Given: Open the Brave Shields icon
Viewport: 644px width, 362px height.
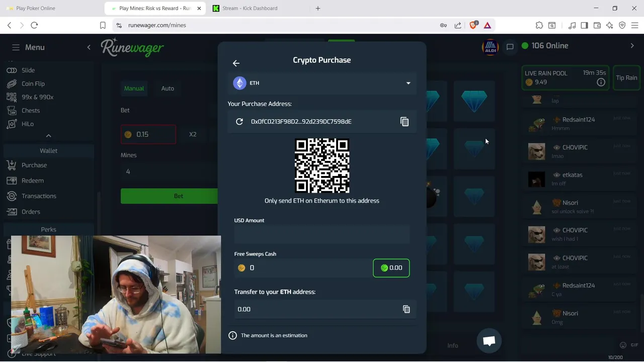Looking at the screenshot, I should click(x=473, y=25).
